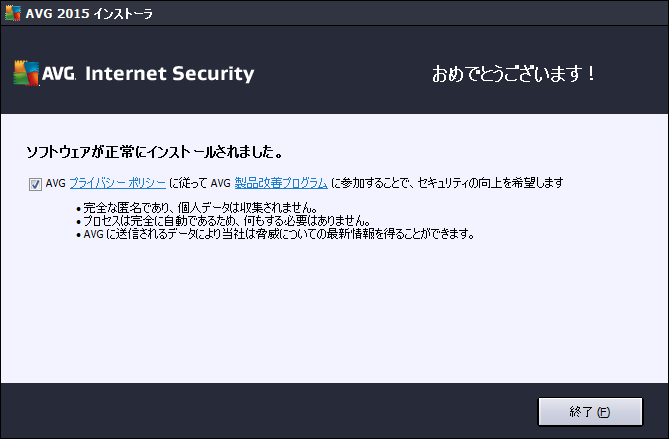Click the おめでとうございます！ heading

(x=513, y=73)
